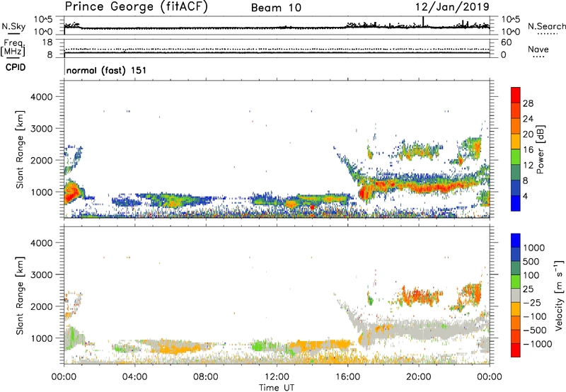The width and height of the screenshot is (566, 392).
Task: Click "10^5" tick beside N.Sky label
Action: (43, 20)
